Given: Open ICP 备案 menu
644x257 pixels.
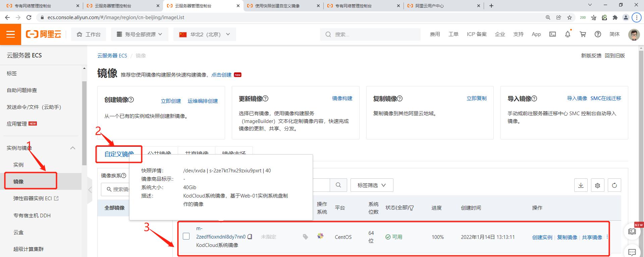Looking at the screenshot, I should pyautogui.click(x=477, y=34).
